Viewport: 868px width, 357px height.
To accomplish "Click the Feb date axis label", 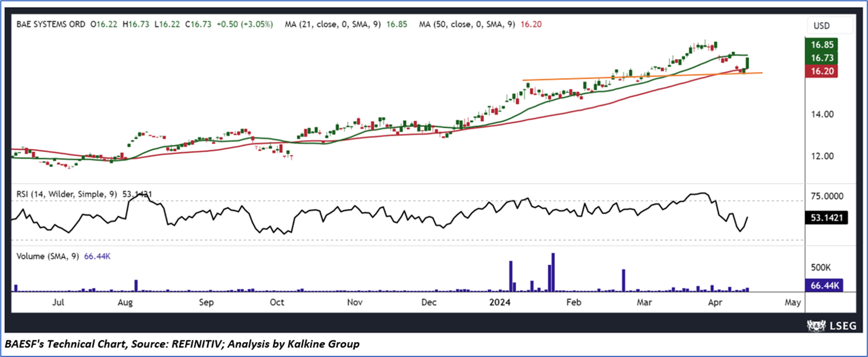I will point(573,303).
